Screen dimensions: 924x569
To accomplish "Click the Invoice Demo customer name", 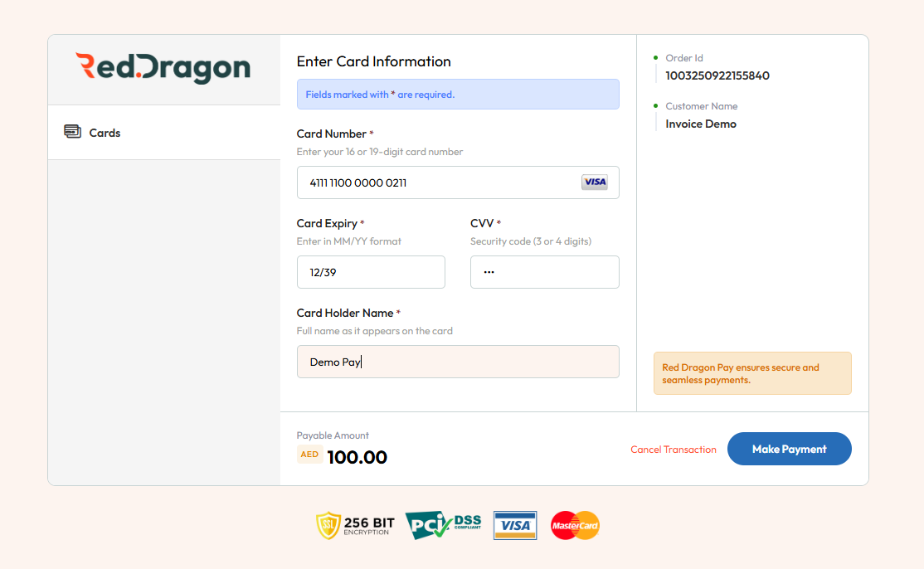I will click(701, 124).
